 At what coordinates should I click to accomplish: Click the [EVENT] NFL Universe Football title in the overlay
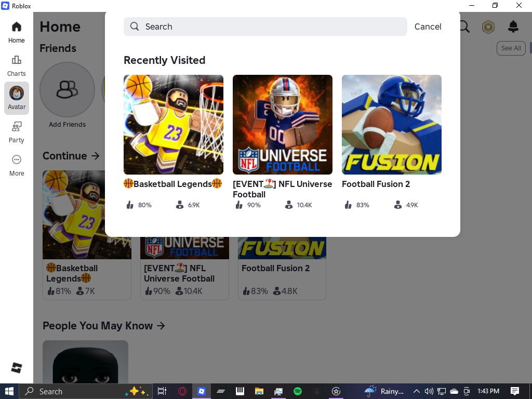pyautogui.click(x=282, y=189)
